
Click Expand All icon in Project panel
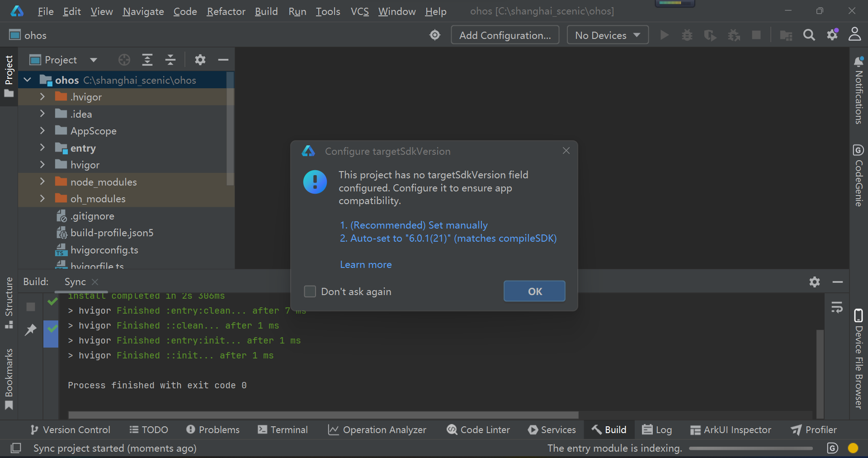tap(147, 60)
